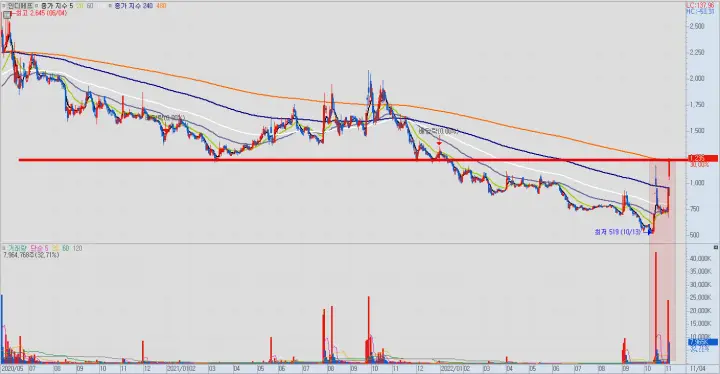Click the 2022/0102 date axis label
The image size is (720, 374).
(x=455, y=368)
